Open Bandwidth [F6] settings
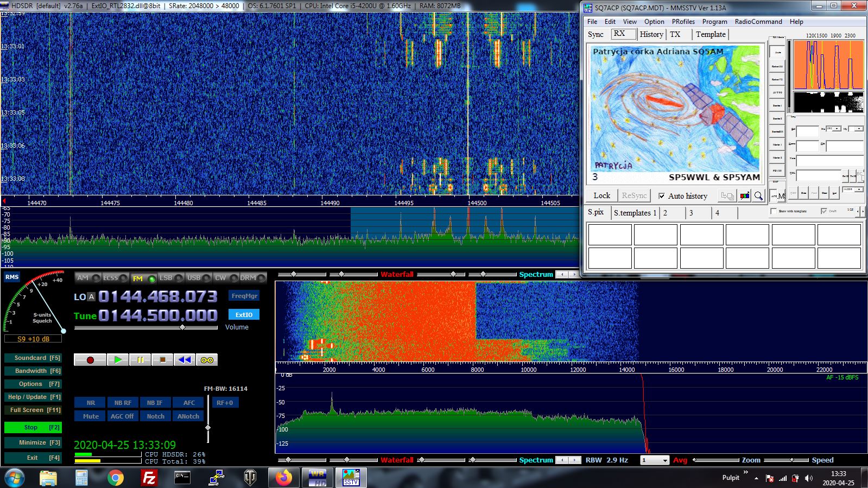868x488 pixels. click(x=33, y=371)
